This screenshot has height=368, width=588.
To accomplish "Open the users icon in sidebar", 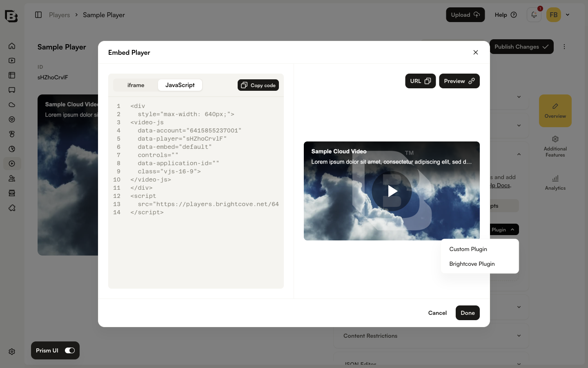I will click(12, 178).
